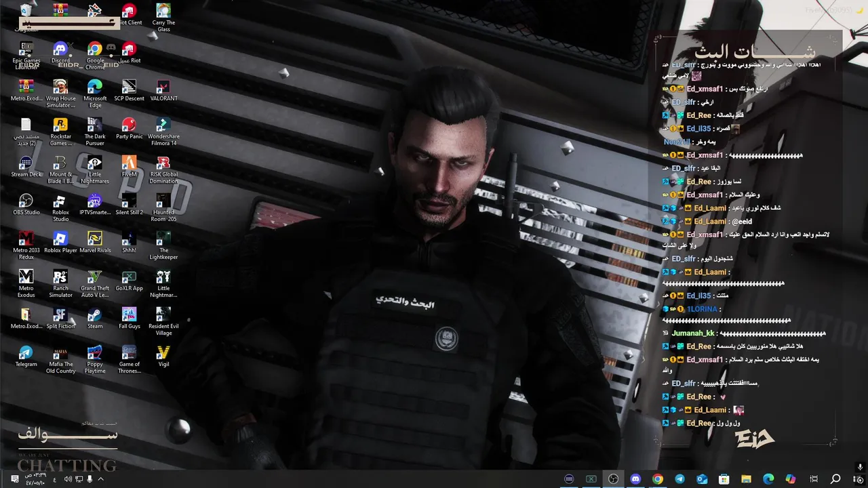Select the Haunted Room 205 icon

(x=163, y=207)
